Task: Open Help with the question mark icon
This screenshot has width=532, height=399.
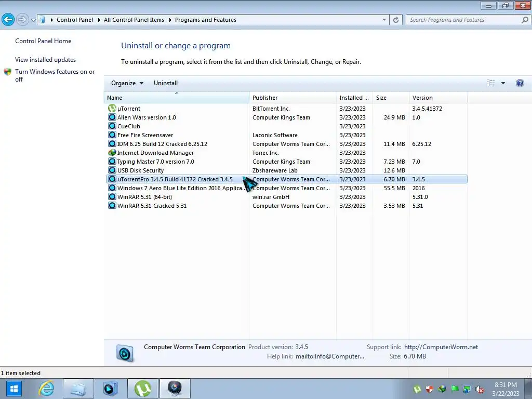Action: coord(520,83)
